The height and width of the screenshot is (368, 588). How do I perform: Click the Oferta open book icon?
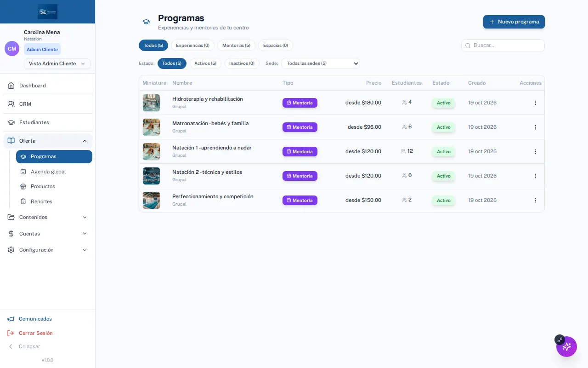tap(11, 141)
